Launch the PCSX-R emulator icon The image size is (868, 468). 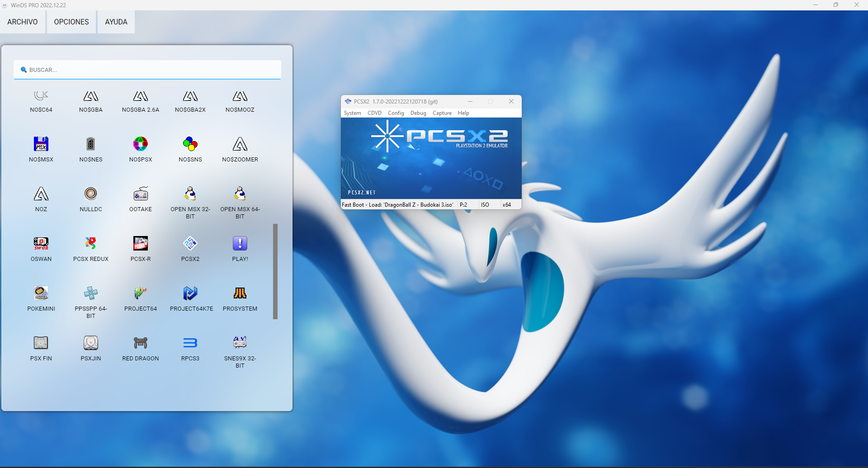point(141,243)
